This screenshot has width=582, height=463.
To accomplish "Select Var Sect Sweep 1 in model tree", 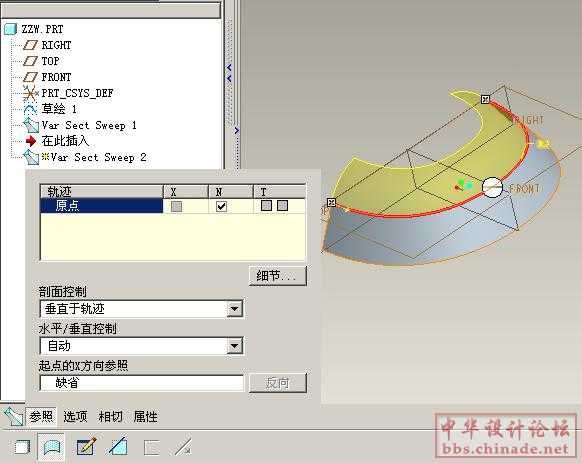I will coord(89,125).
